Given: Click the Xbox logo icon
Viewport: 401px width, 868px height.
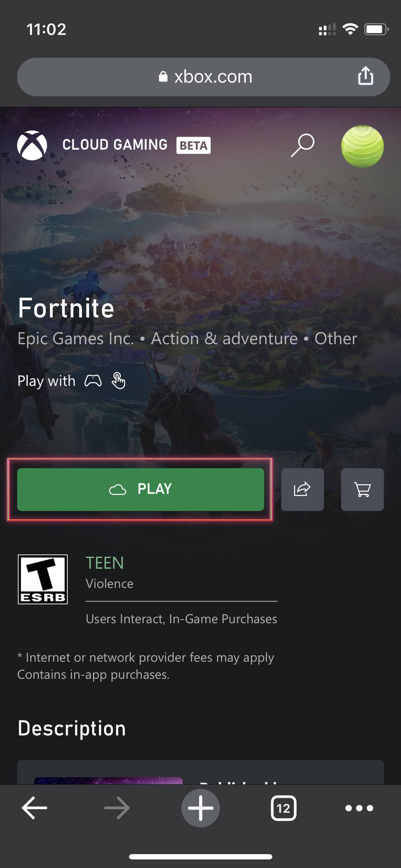Looking at the screenshot, I should point(32,146).
